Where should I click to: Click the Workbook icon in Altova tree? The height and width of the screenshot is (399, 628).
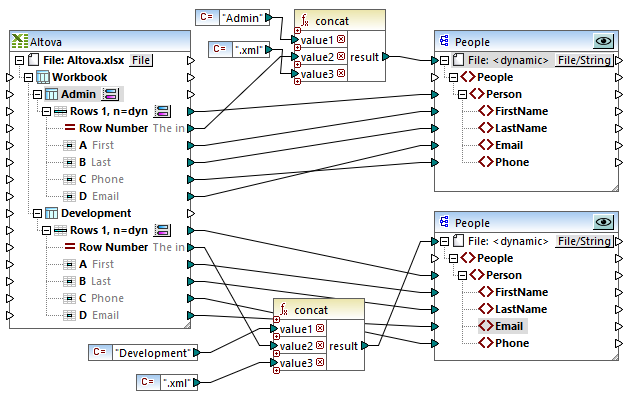click(43, 77)
